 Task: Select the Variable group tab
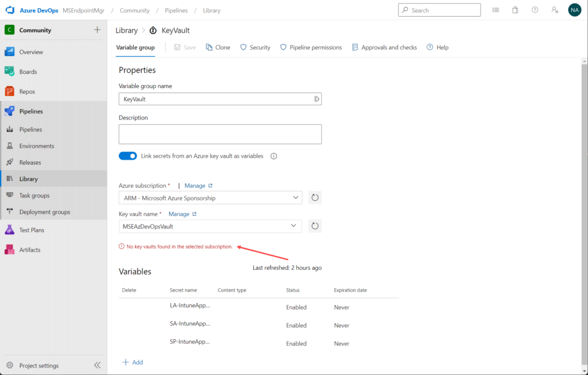coord(136,48)
